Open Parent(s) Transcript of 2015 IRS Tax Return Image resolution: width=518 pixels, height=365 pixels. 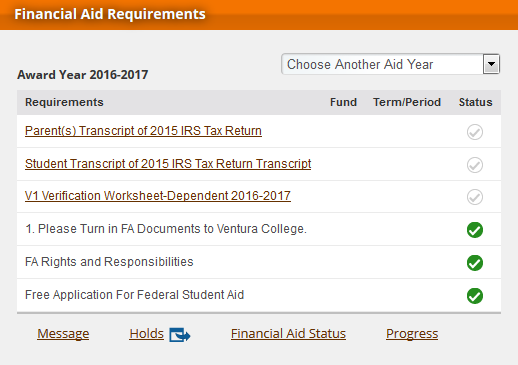click(x=143, y=131)
